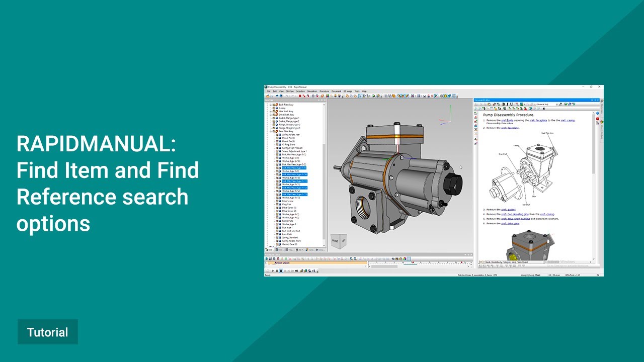Screen dimensions: 644x362
Task: Click the Tutorial label badge
Action: pyautogui.click(x=48, y=332)
